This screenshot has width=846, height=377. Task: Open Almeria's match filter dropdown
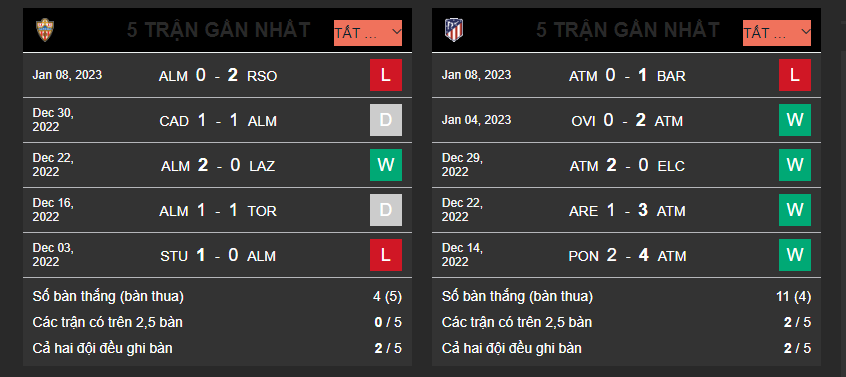tap(368, 33)
